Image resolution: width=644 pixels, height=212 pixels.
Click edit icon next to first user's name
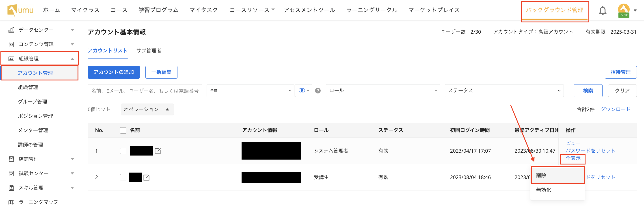pyautogui.click(x=158, y=151)
